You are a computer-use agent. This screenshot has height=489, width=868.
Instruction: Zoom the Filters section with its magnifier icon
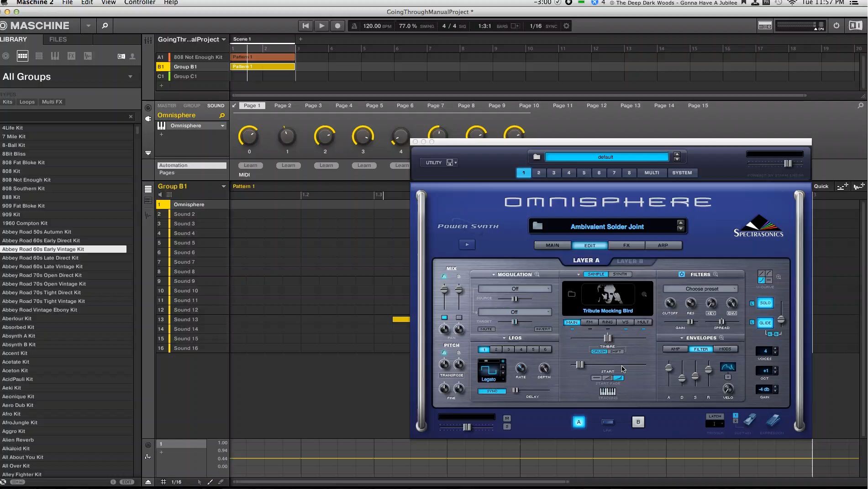pos(715,274)
